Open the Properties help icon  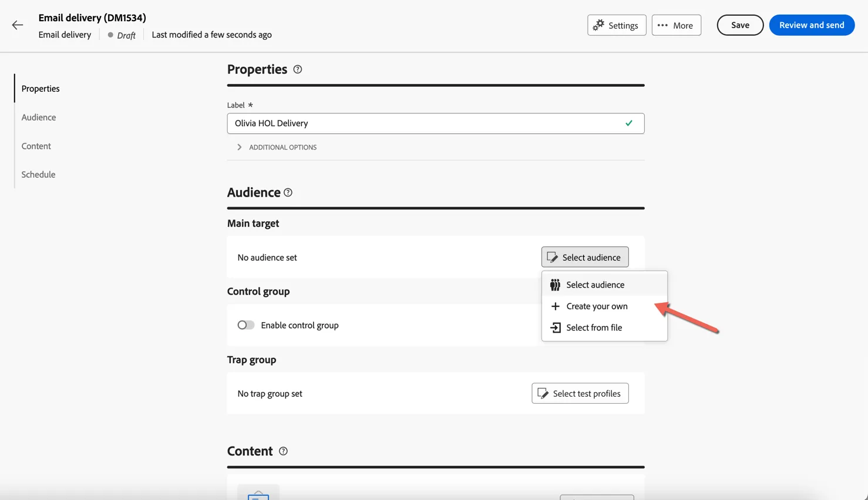tap(298, 69)
